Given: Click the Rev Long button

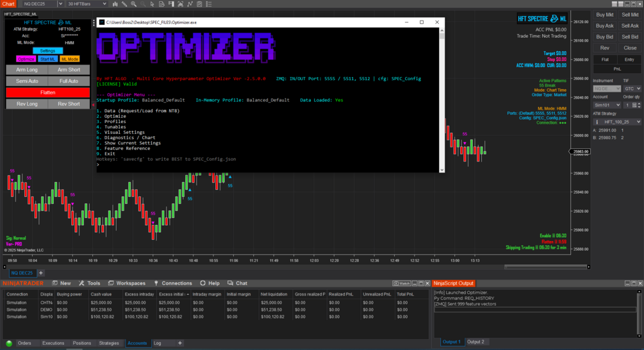Looking at the screenshot, I should (27, 104).
